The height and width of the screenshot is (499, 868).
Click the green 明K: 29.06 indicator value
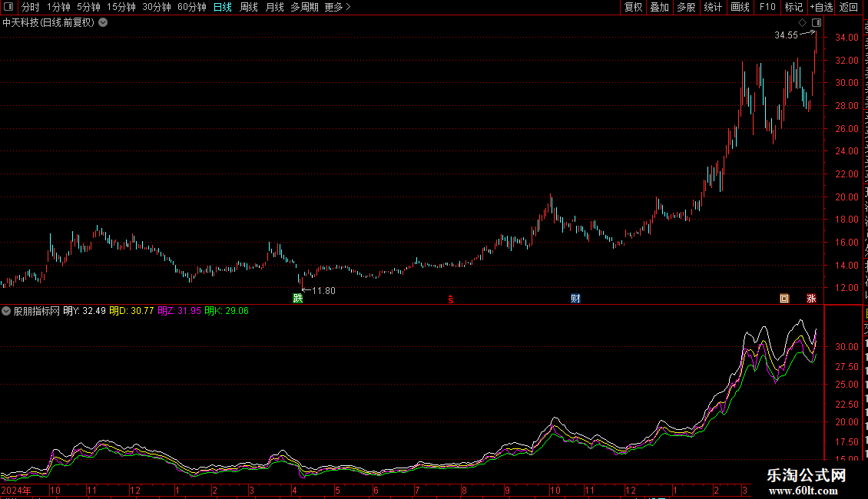click(227, 311)
